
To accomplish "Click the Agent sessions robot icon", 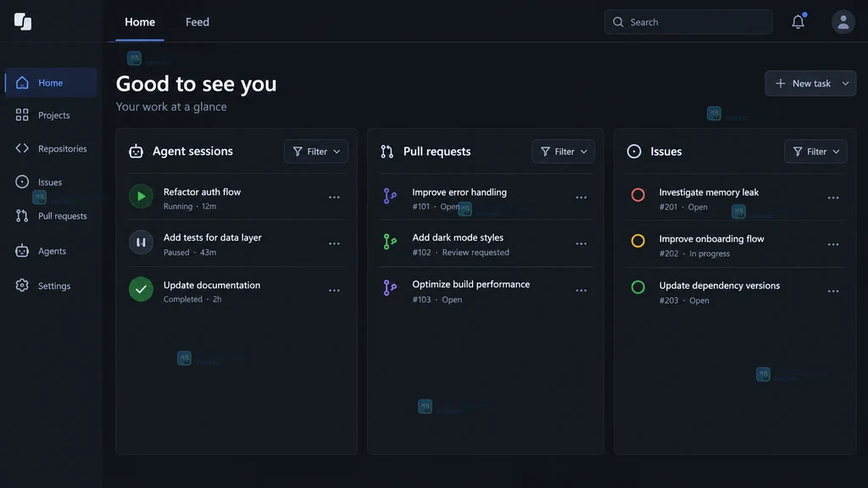I will 136,151.
